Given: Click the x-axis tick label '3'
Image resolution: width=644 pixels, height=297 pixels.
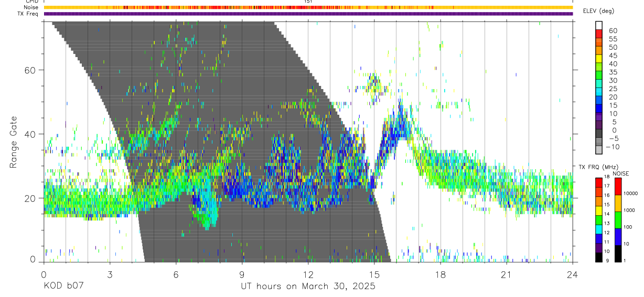Looking at the screenshot, I should (110, 274).
